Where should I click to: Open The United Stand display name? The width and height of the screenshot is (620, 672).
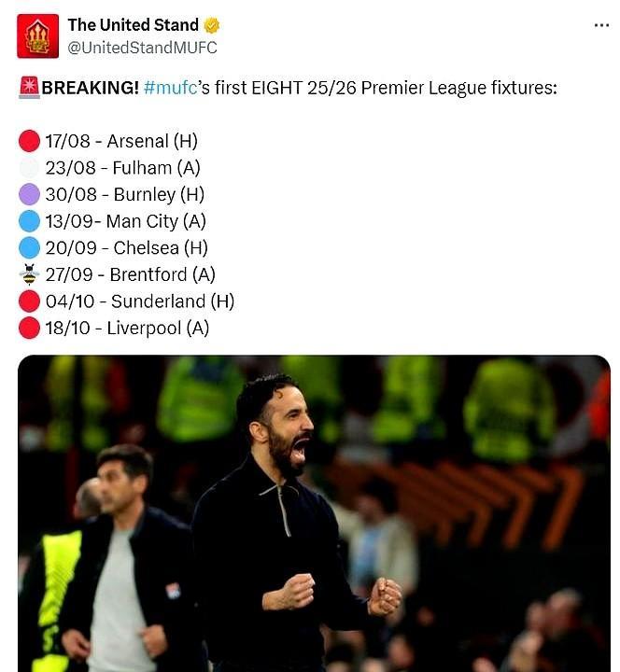tap(134, 25)
